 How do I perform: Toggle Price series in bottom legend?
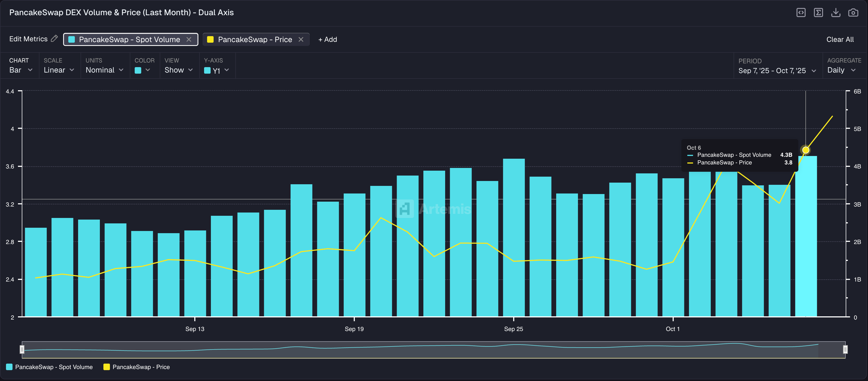click(x=137, y=367)
